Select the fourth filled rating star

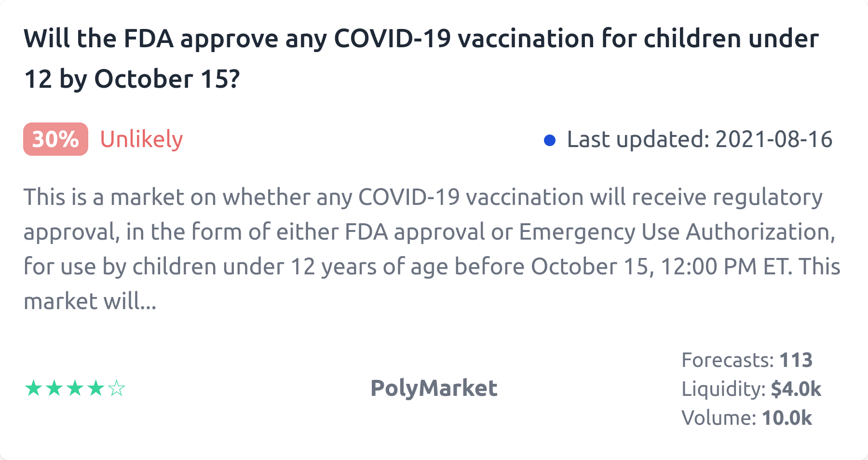(x=96, y=388)
